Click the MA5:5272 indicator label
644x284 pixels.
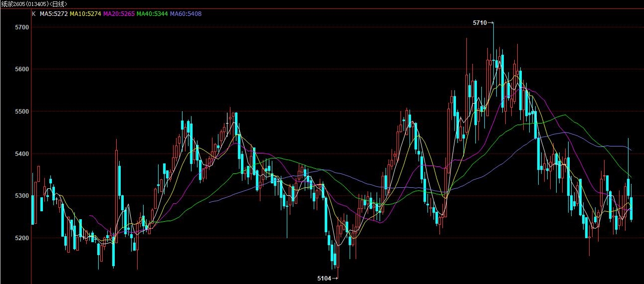(x=53, y=13)
